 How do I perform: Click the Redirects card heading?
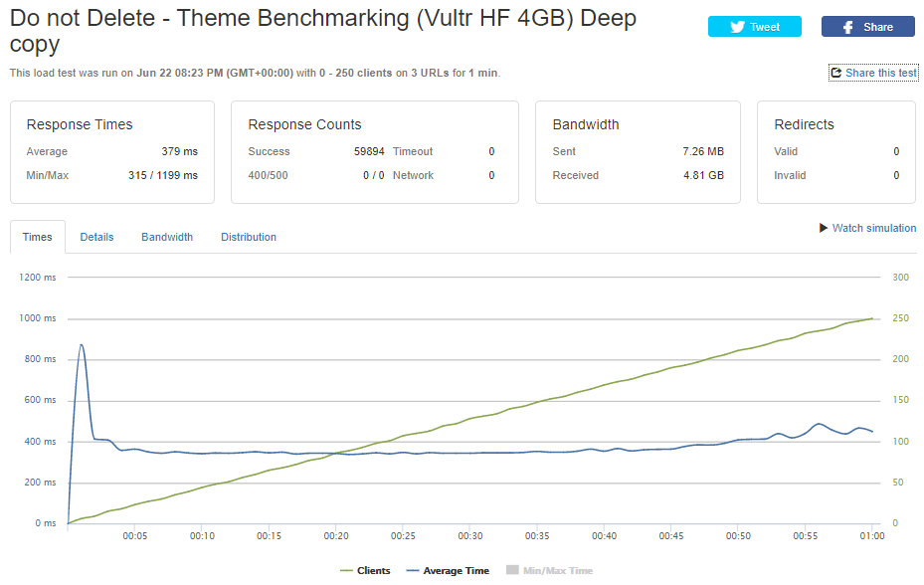pos(804,124)
